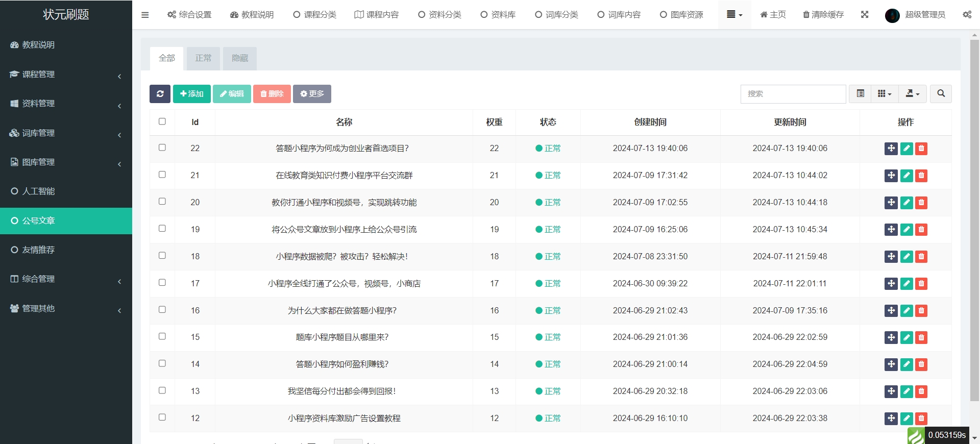Open 课程内容 in top navigation
This screenshot has height=444, width=980.
click(377, 15)
